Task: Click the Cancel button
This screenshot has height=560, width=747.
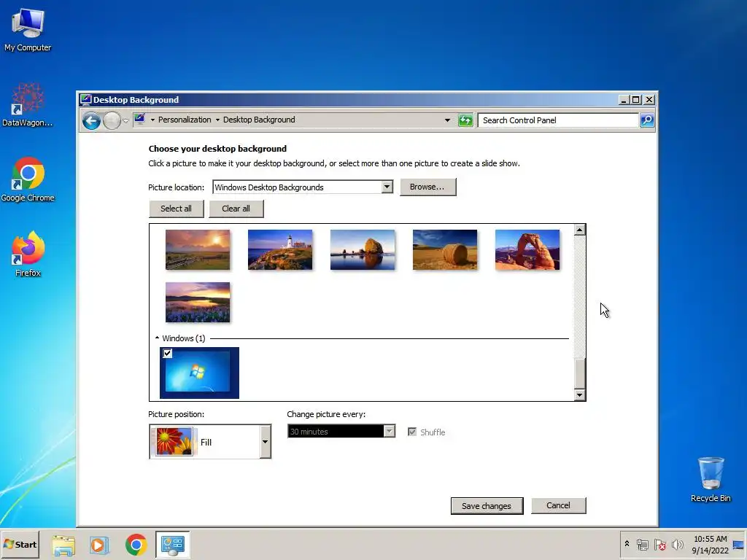Action: [558, 505]
